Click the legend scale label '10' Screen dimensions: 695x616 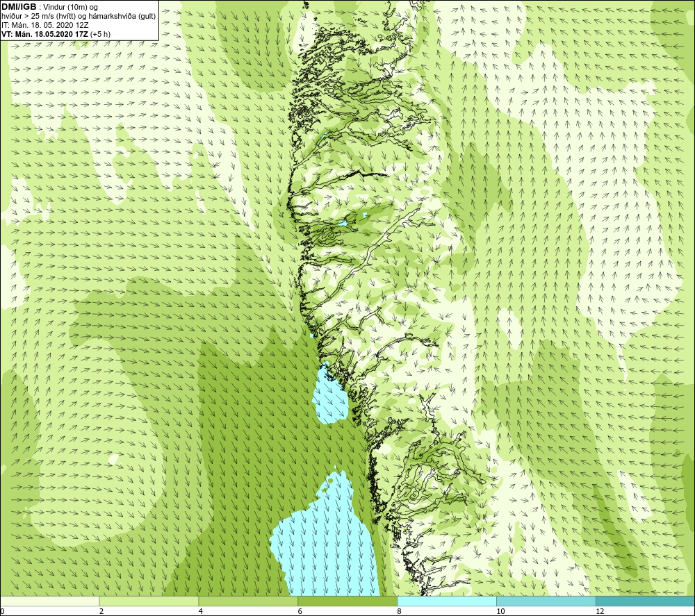click(500, 611)
